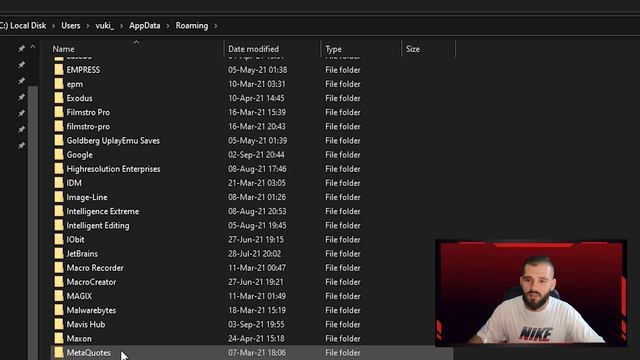Collapse the quick access sidebar arrow
This screenshot has height=360, width=640.
pyautogui.click(x=33, y=47)
